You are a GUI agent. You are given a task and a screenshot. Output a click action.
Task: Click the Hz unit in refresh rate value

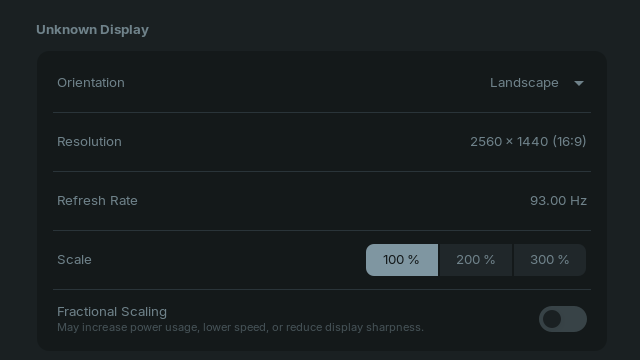tap(578, 201)
